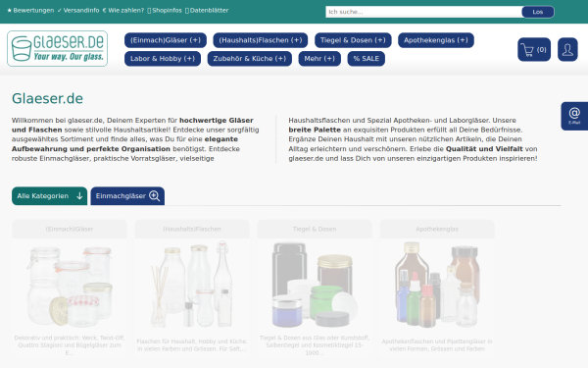
Task: Open the Datenblätter link
Action: 207,11
